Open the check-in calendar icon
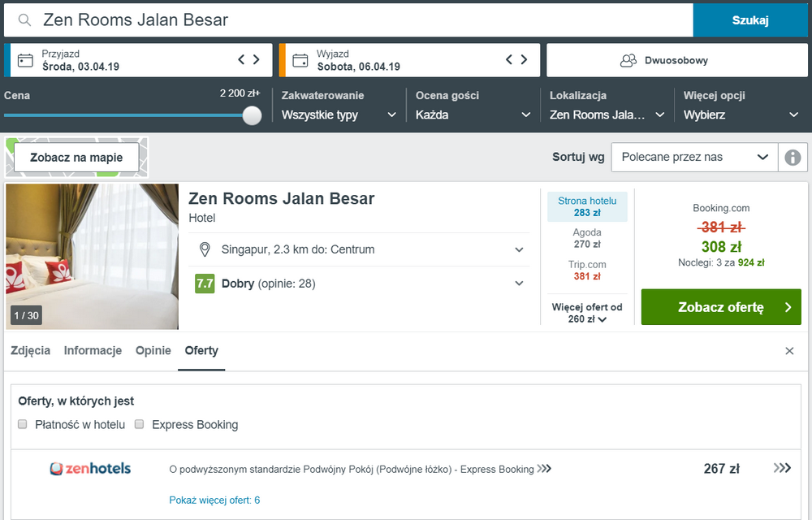This screenshot has width=812, height=520. [25, 60]
